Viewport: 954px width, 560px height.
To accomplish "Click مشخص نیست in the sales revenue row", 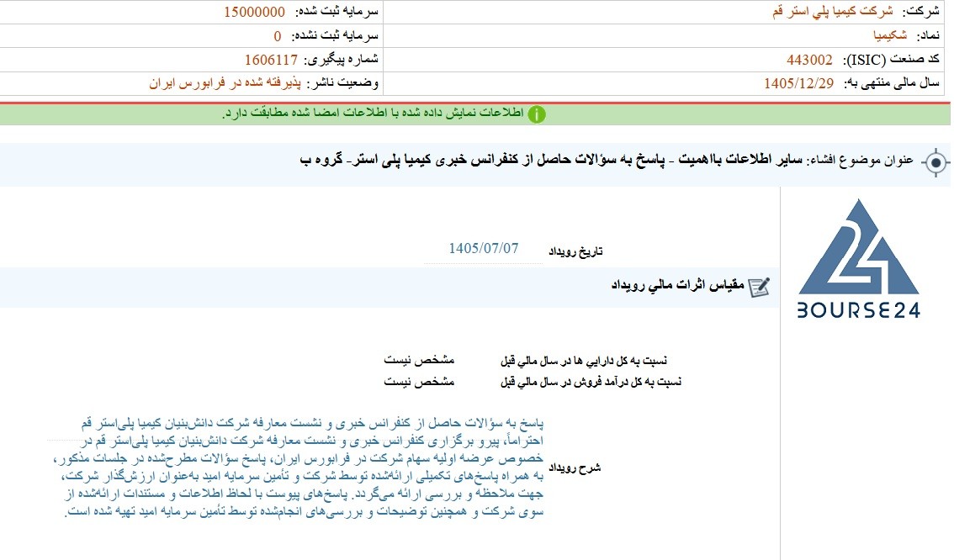I will [419, 381].
